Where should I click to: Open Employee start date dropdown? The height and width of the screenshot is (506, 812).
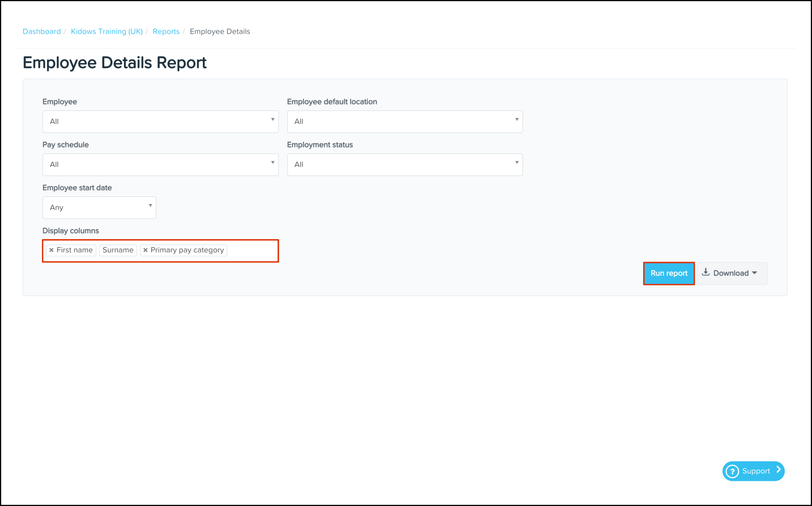(x=99, y=207)
